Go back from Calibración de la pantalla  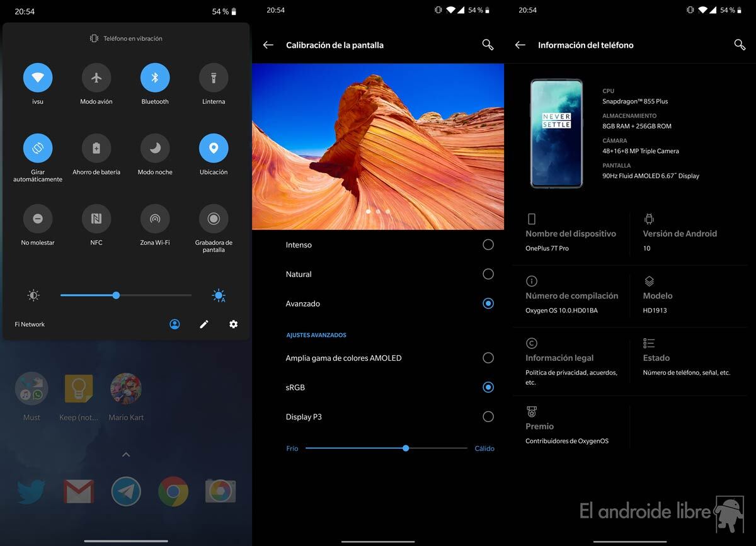(268, 45)
